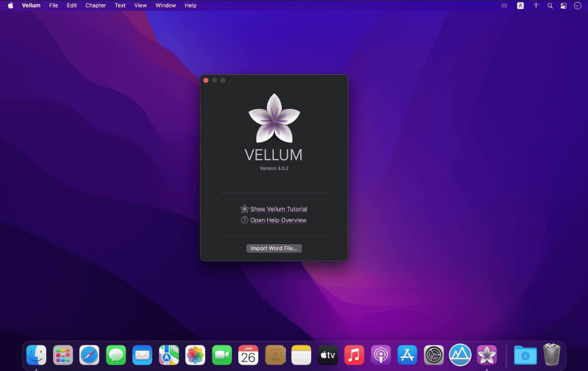
Task: Click the Vellum flower icon in the Dock
Action: coord(487,355)
